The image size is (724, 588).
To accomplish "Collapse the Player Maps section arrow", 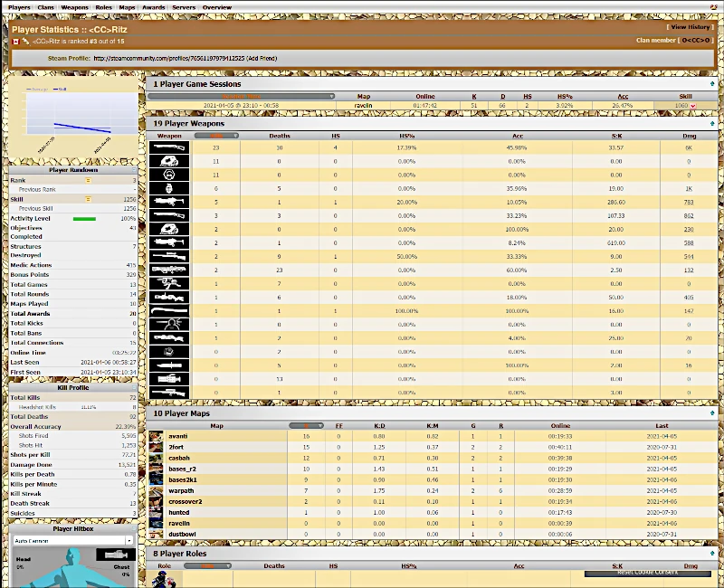I will pyautogui.click(x=712, y=413).
